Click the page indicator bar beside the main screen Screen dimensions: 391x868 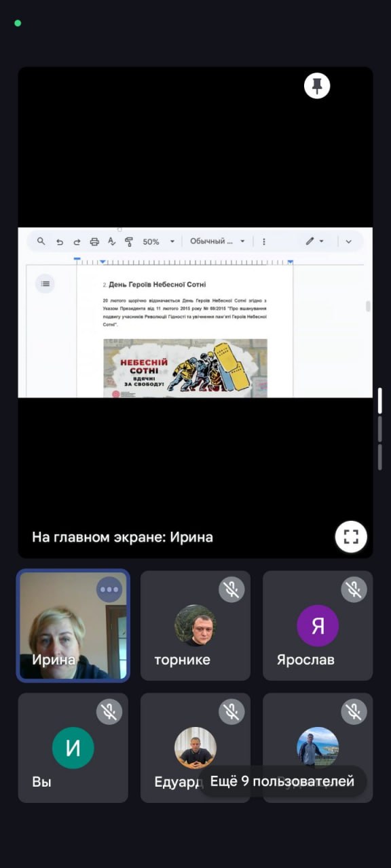click(x=380, y=429)
